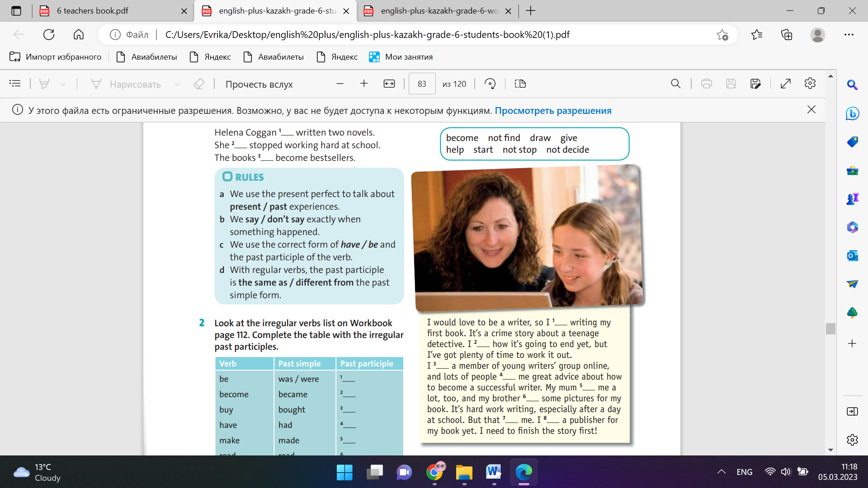This screenshot has height=488, width=868.
Task: Open the weather widget showing 13°C
Action: [x=37, y=473]
